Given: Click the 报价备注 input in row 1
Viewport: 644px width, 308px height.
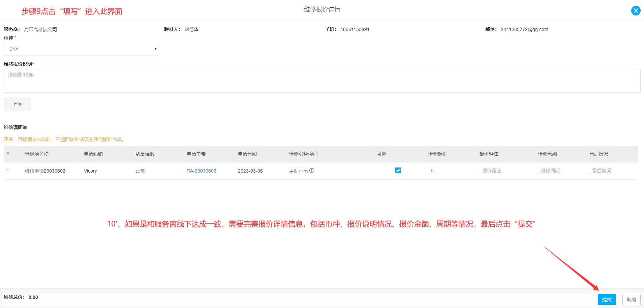Looking at the screenshot, I should pyautogui.click(x=492, y=171).
